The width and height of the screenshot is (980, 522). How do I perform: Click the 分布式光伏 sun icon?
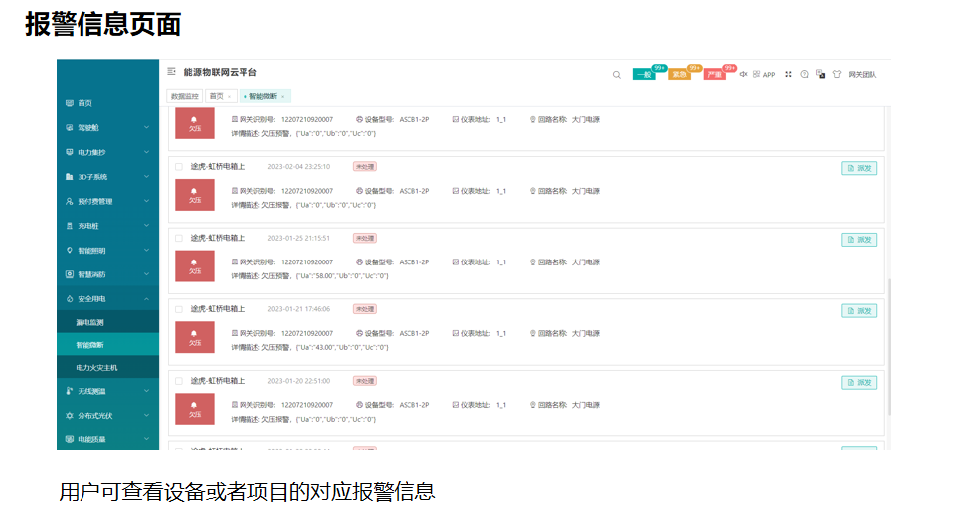pos(70,415)
